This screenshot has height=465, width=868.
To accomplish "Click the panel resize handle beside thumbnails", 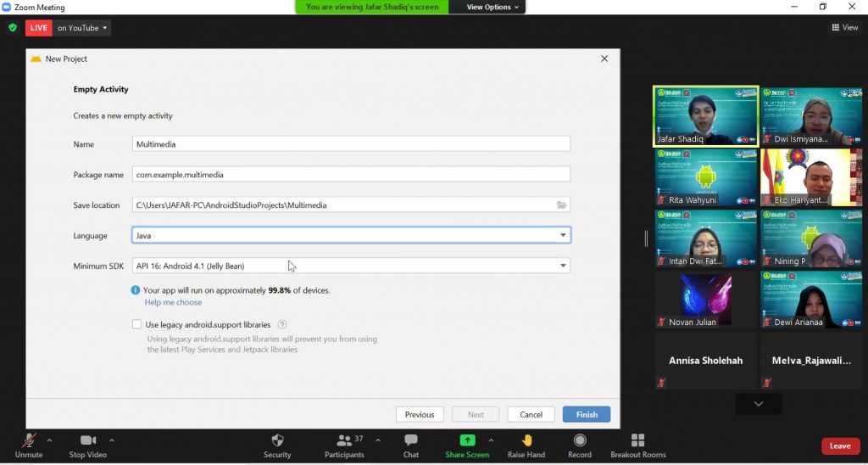I will point(646,238).
